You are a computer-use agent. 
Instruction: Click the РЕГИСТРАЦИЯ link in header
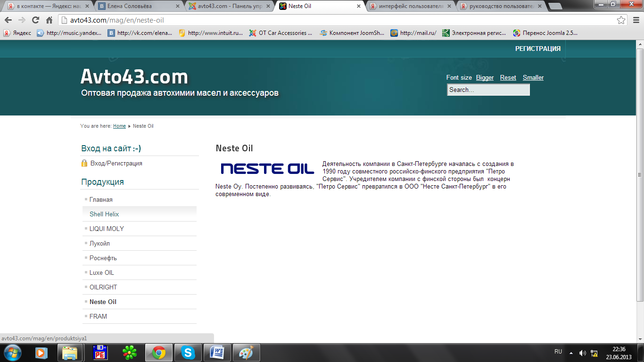538,49
